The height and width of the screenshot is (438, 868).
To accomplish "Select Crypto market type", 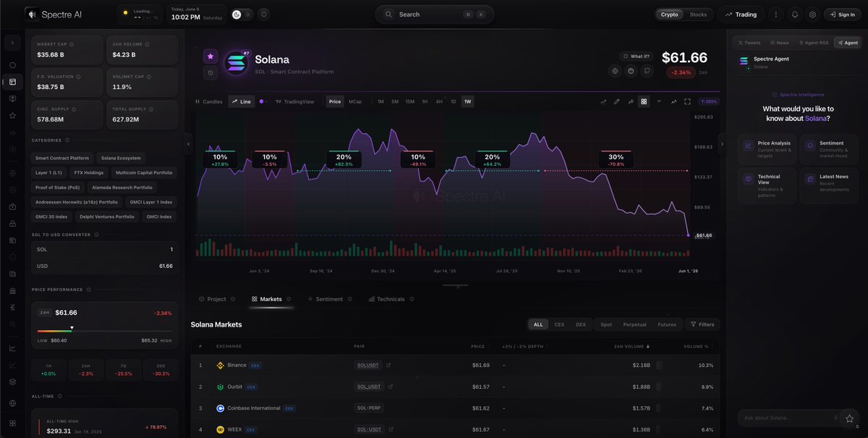I will pyautogui.click(x=670, y=14).
